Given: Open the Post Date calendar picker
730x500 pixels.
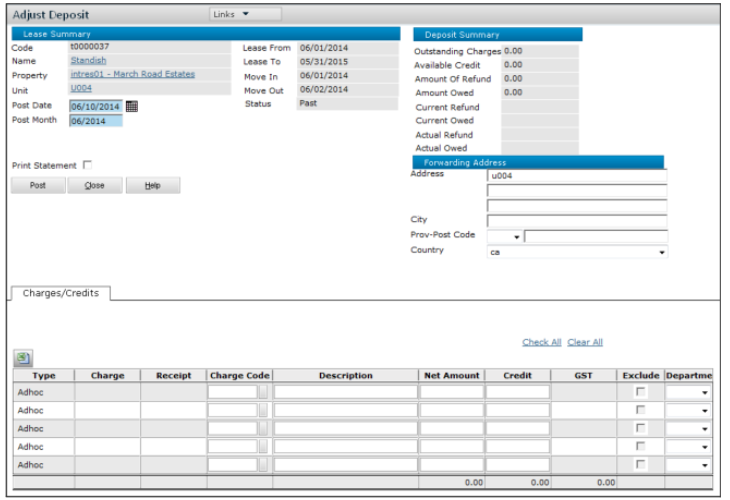Looking at the screenshot, I should click(x=131, y=106).
